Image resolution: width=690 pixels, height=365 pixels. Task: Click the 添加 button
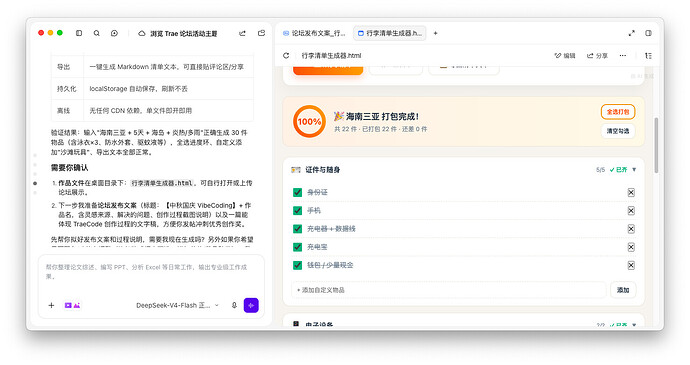[623, 290]
